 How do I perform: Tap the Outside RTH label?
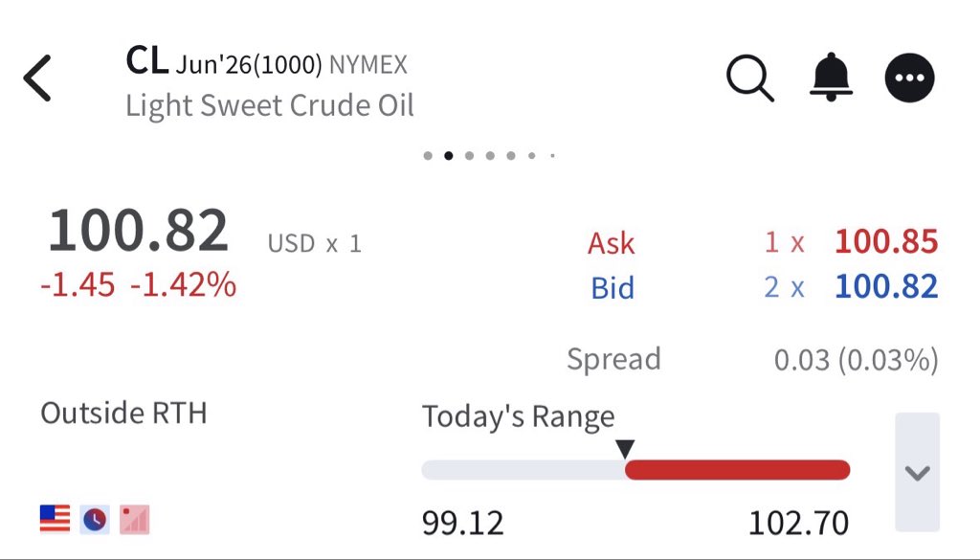click(x=123, y=414)
